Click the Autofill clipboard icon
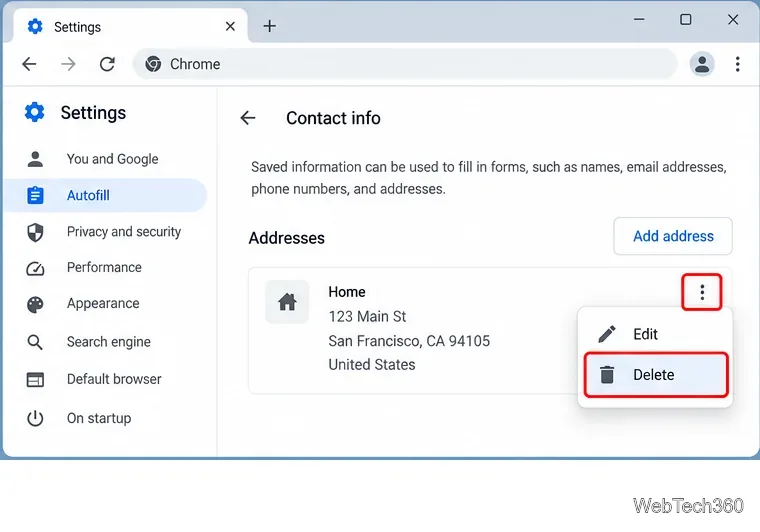Image resolution: width=760 pixels, height=532 pixels. (x=35, y=195)
